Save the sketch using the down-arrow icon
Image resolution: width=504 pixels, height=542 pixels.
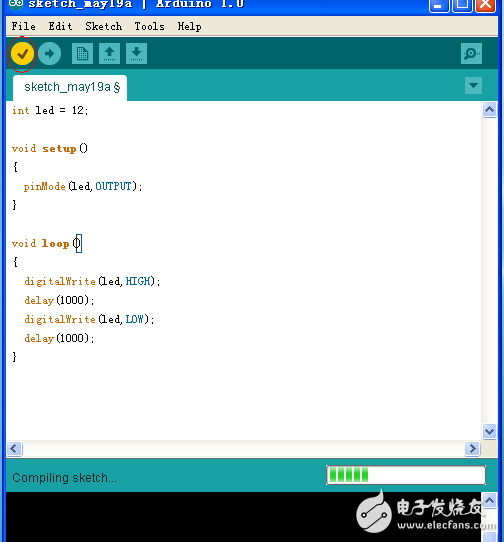(137, 54)
